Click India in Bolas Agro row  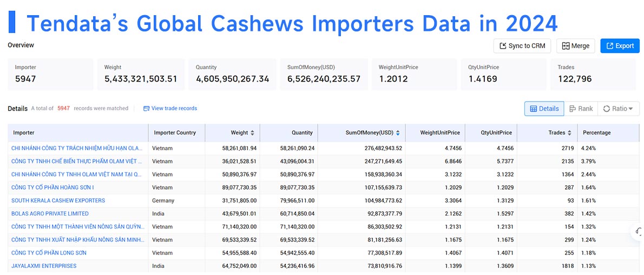158,213
